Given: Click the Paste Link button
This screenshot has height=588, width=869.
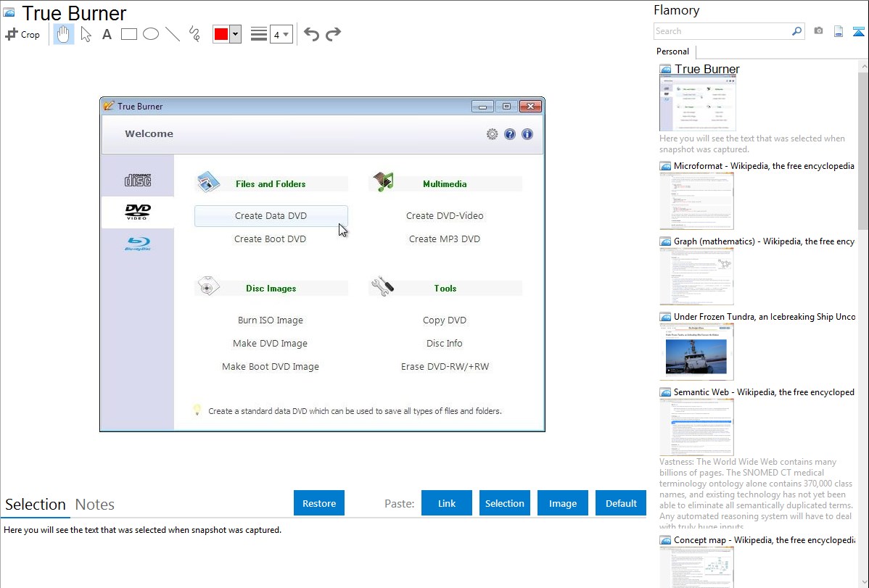Looking at the screenshot, I should (447, 503).
